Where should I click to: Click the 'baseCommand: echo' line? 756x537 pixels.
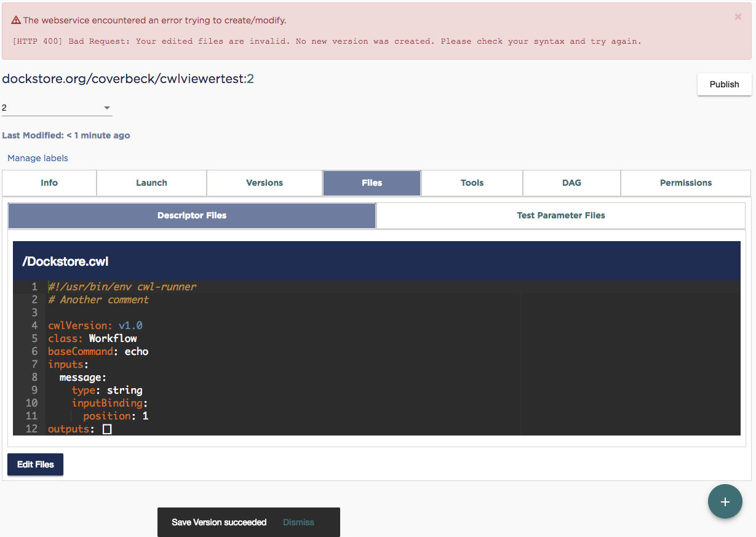pos(98,351)
